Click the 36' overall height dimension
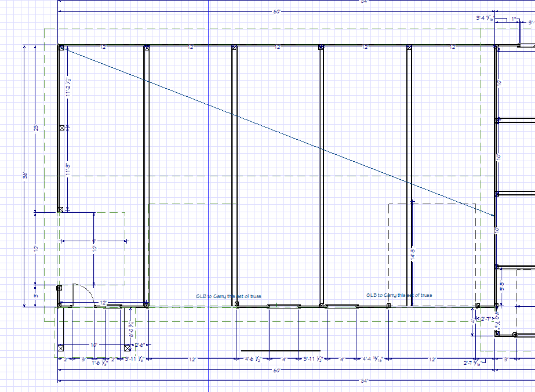The height and width of the screenshot is (392, 535). 24,176
